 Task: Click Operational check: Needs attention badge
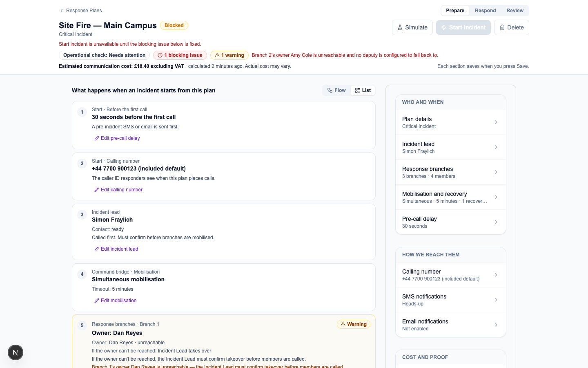[x=104, y=55]
